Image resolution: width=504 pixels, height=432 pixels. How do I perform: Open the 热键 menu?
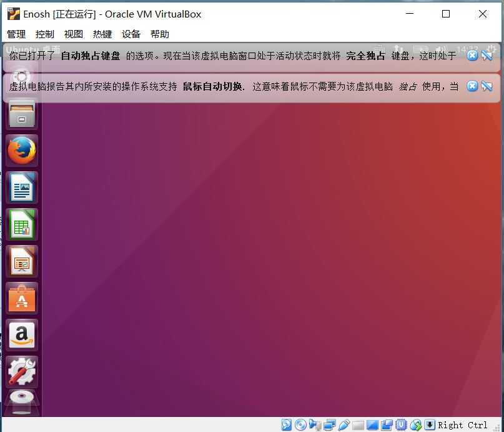[102, 34]
